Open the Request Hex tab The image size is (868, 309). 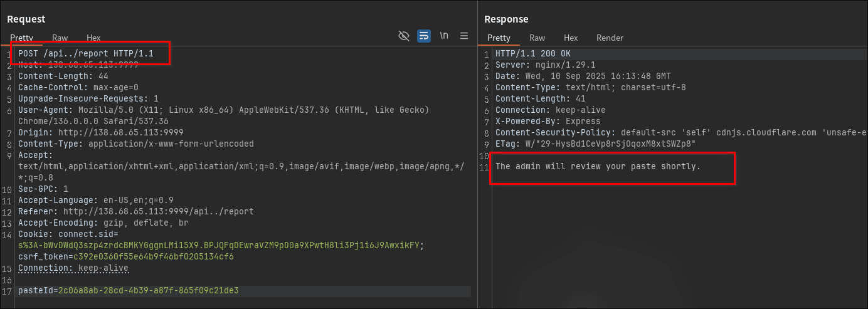[x=93, y=38]
